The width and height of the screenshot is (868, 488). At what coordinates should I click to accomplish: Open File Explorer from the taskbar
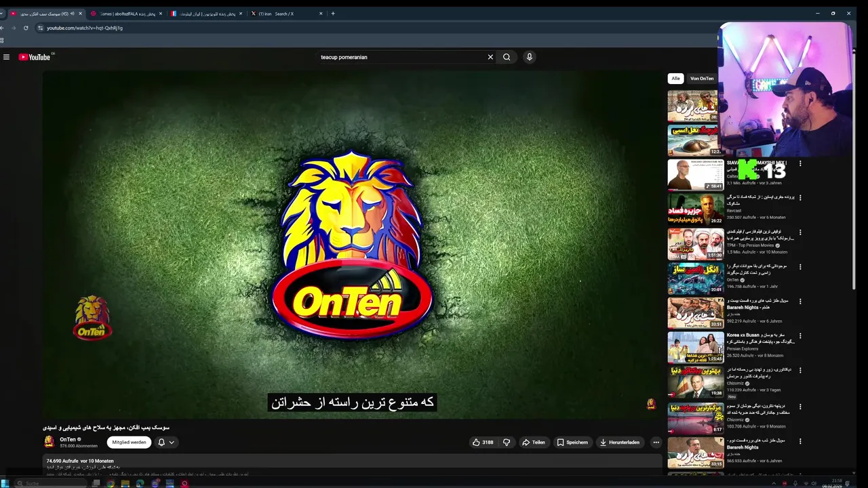coord(125,483)
